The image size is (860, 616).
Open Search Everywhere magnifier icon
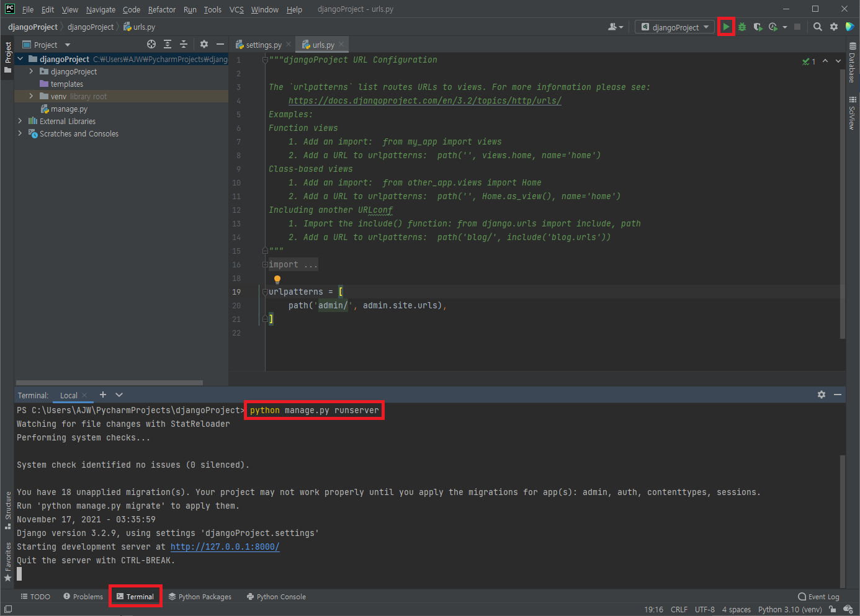point(818,27)
